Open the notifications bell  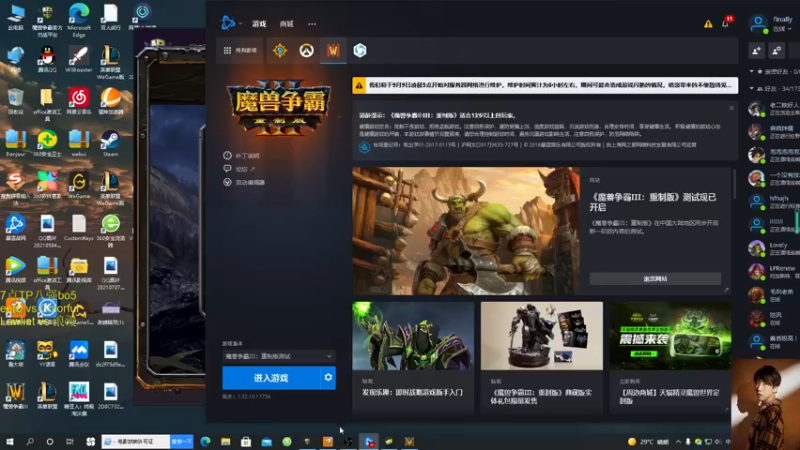point(725,24)
